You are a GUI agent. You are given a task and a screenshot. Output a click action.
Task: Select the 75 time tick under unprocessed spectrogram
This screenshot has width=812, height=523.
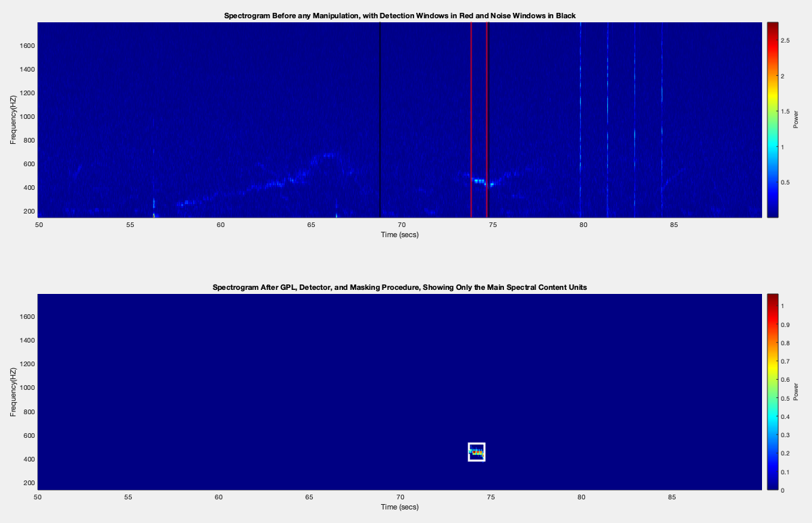pos(492,225)
